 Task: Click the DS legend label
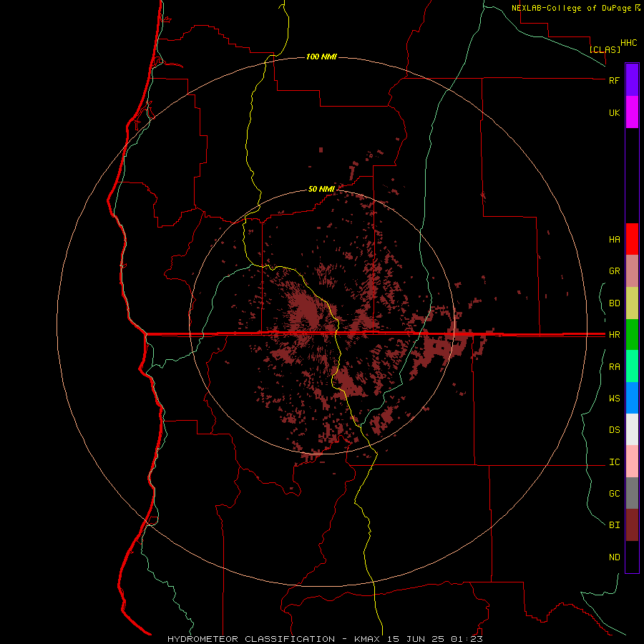[x=614, y=430]
